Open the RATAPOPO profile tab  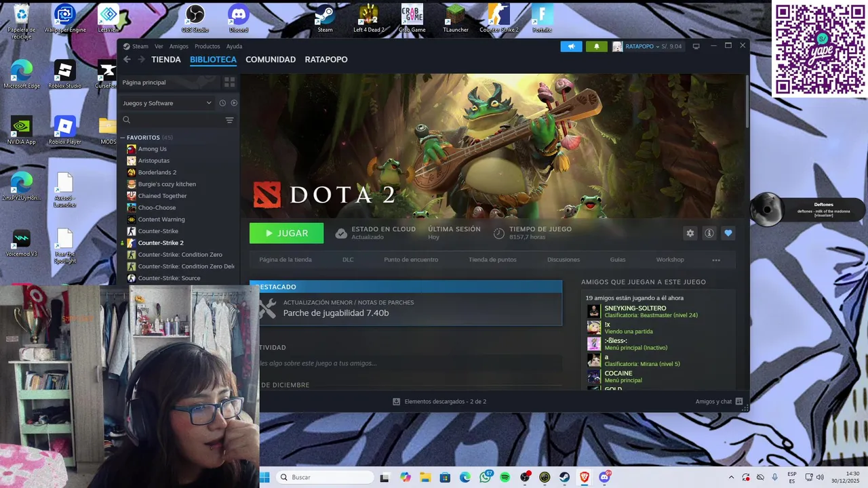[326, 60]
